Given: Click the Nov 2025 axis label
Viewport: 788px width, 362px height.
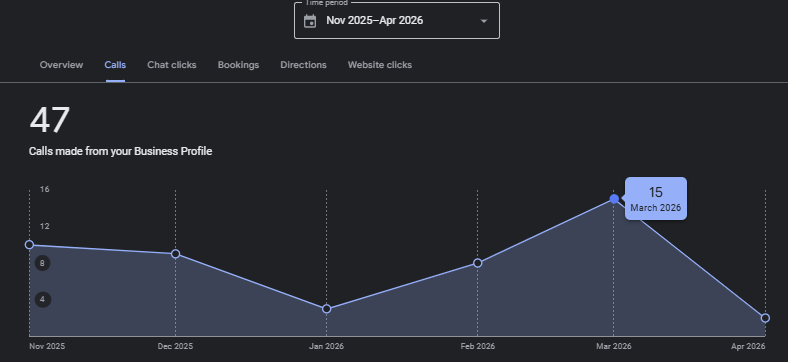Looking at the screenshot, I should [x=47, y=346].
